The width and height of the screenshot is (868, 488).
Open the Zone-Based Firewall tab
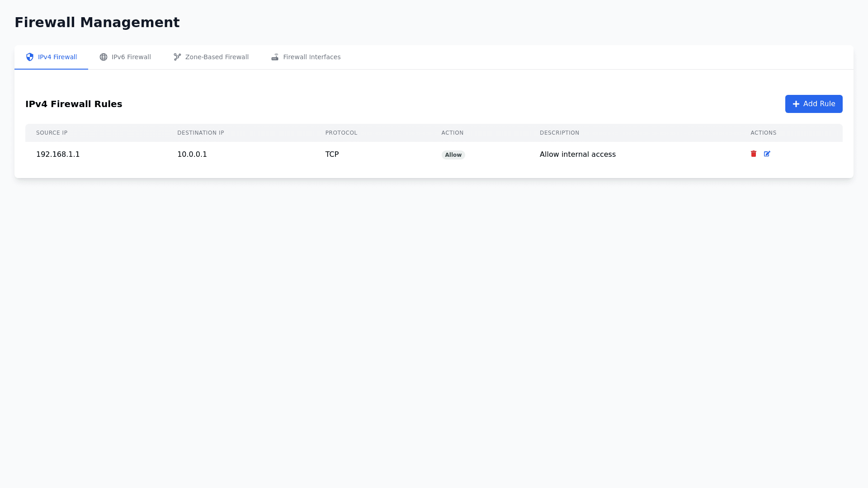pyautogui.click(x=217, y=57)
